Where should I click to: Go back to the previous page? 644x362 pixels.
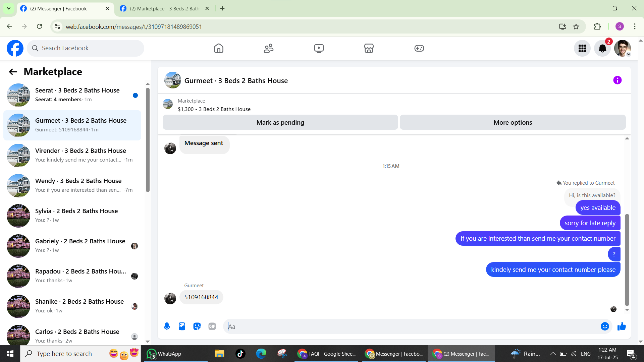point(9,26)
